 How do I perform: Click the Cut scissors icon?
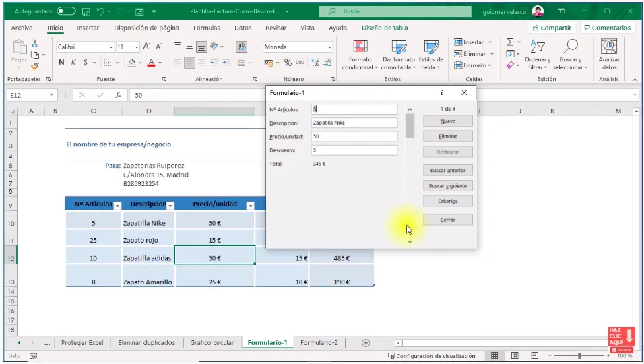35,42
